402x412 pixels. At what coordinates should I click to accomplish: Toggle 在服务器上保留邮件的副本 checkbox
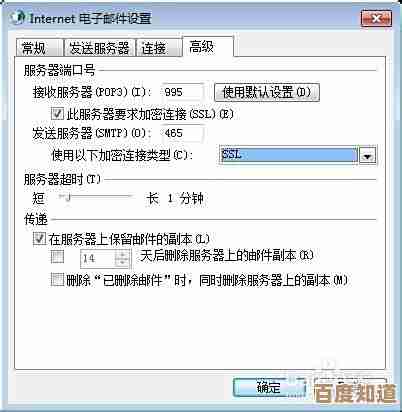39,239
